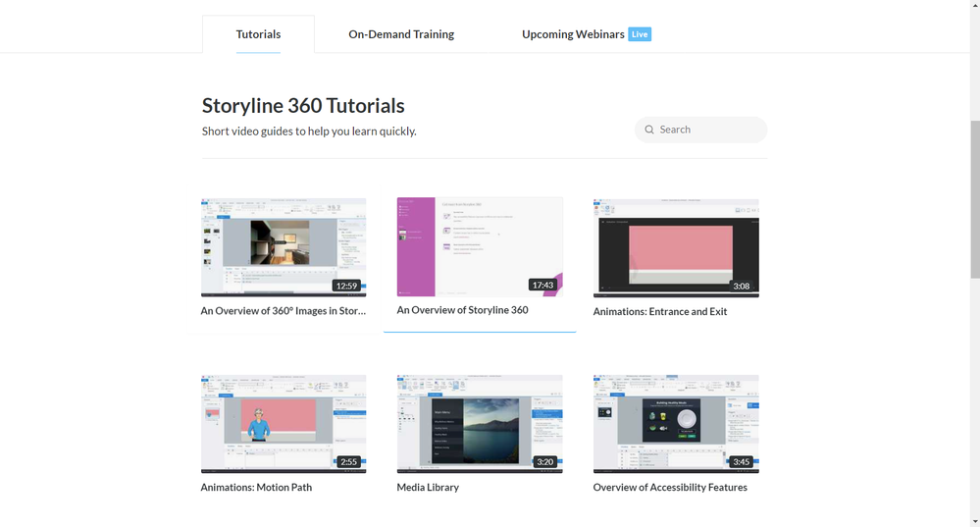Open the 360° Images overview video thumbnail
Image resolution: width=980 pixels, height=527 pixels.
[x=284, y=247]
